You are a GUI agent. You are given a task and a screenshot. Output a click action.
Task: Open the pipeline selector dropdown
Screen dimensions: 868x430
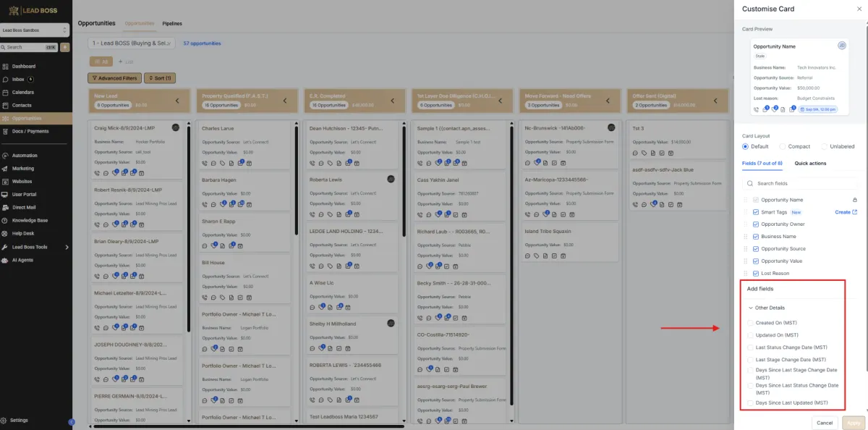pyautogui.click(x=132, y=43)
